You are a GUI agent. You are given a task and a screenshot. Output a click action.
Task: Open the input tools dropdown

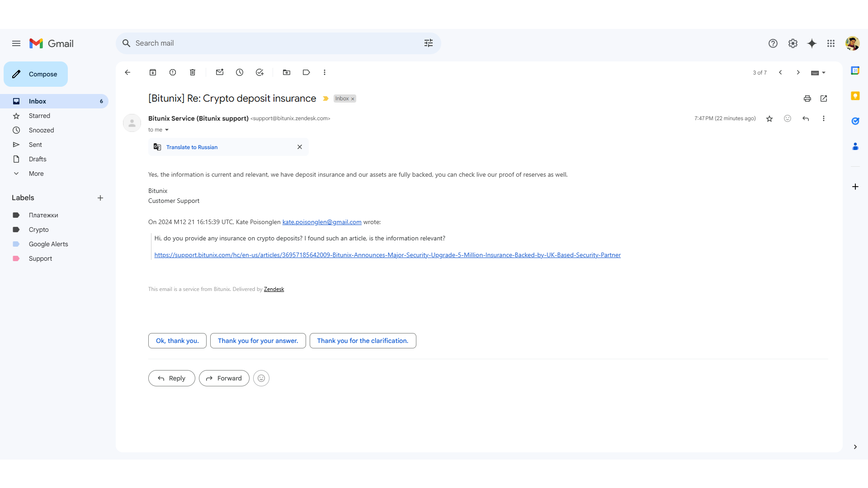click(818, 73)
